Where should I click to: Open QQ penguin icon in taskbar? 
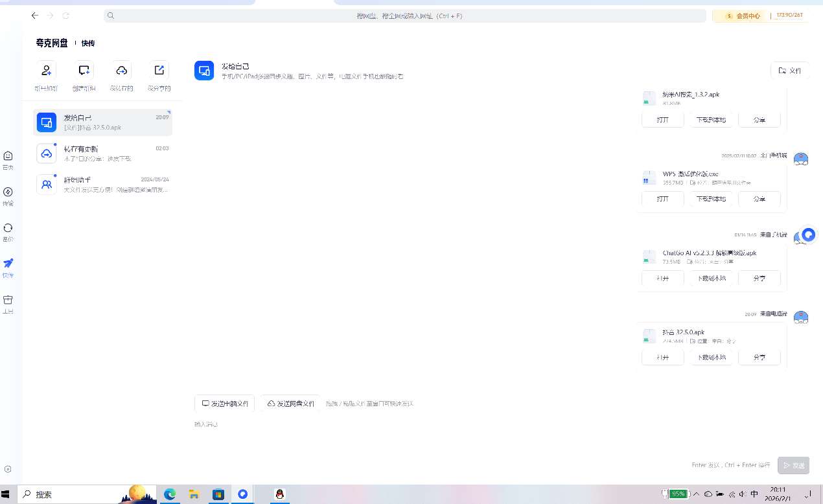tap(279, 494)
